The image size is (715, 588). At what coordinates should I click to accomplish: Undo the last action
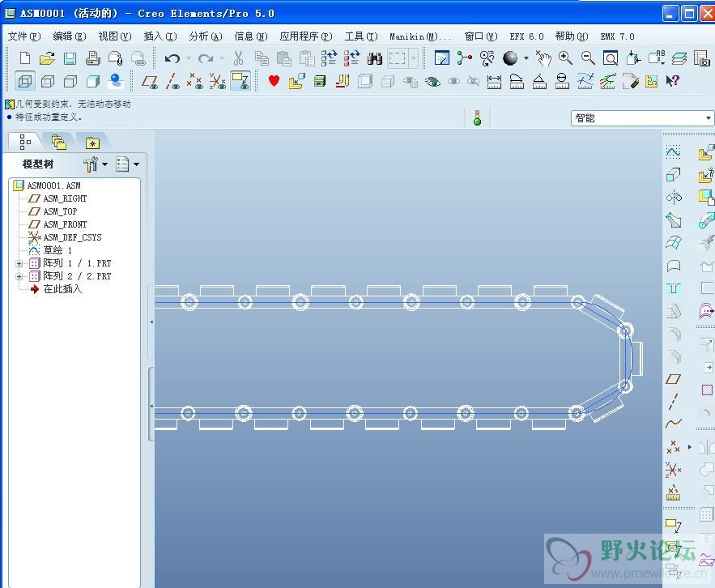[172, 58]
